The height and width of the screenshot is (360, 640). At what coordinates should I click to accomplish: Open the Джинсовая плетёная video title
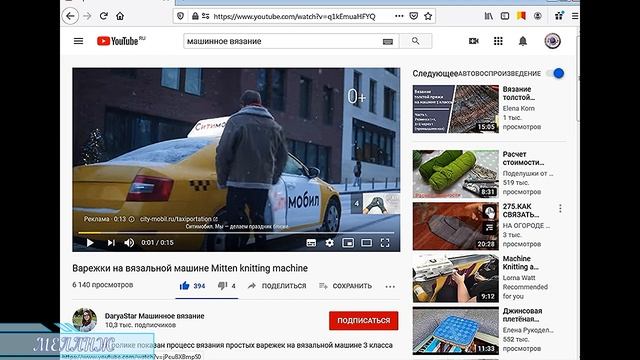point(522,315)
